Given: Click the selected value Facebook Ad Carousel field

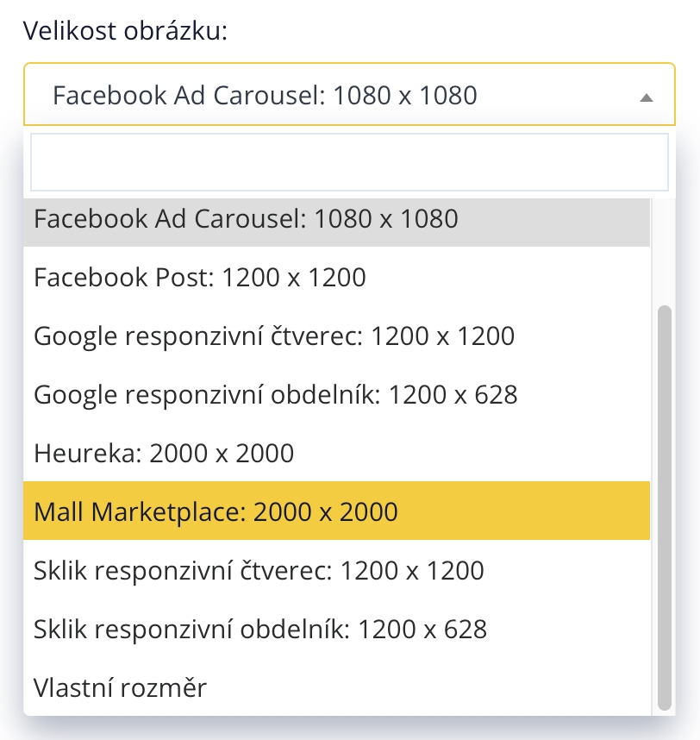Looking at the screenshot, I should (x=265, y=95).
